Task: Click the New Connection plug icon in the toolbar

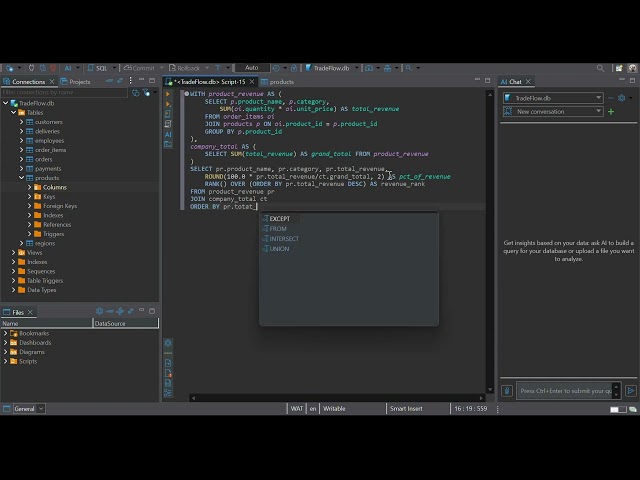Action: click(x=10, y=68)
